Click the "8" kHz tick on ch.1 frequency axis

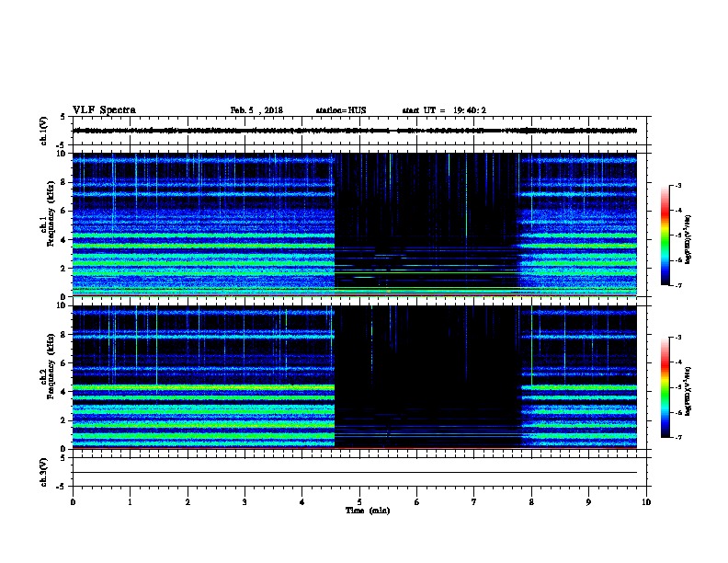click(x=63, y=182)
